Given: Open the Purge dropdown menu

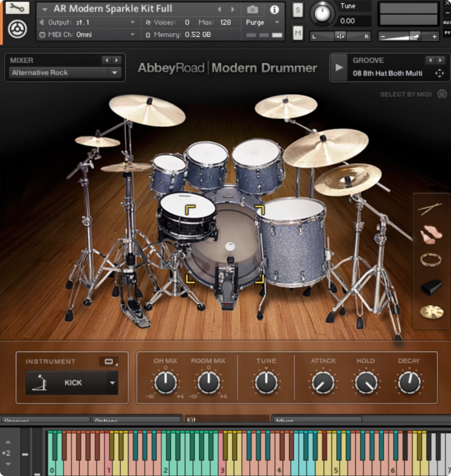Looking at the screenshot, I should click(262, 23).
